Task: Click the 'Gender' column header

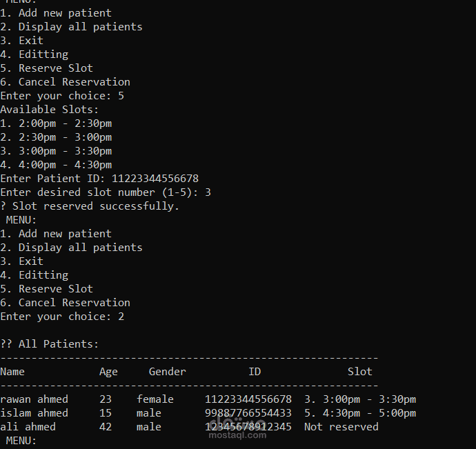Action: 167,372
